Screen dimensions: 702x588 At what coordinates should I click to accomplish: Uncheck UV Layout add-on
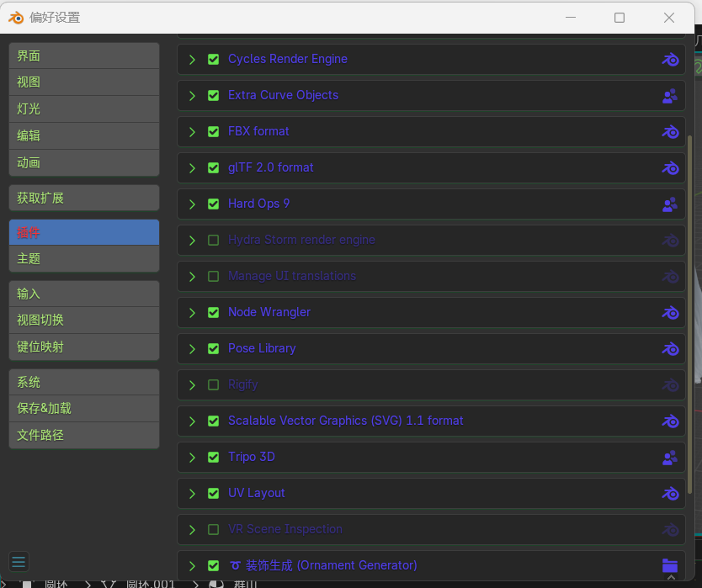point(214,494)
